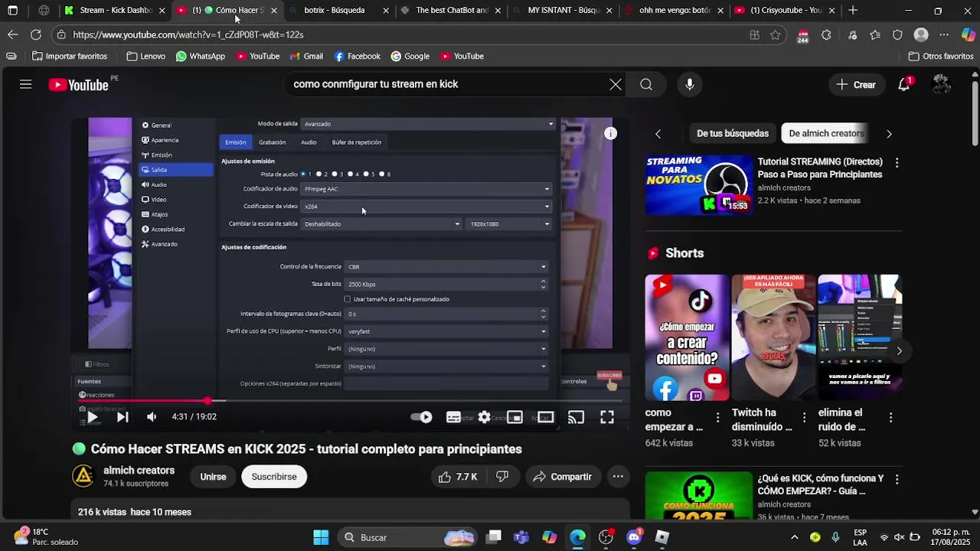Open the Perfil de uso de CPU dropdown
This screenshot has width=980, height=551.
[x=447, y=331]
